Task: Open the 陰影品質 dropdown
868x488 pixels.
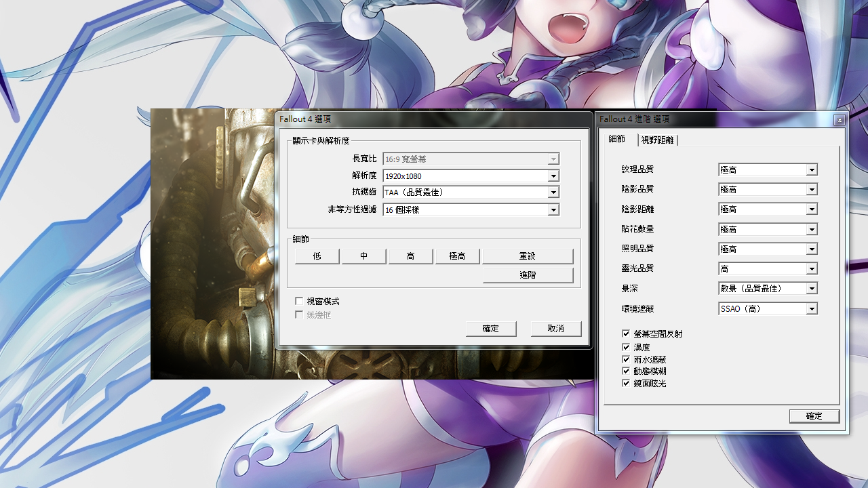Action: pos(768,189)
